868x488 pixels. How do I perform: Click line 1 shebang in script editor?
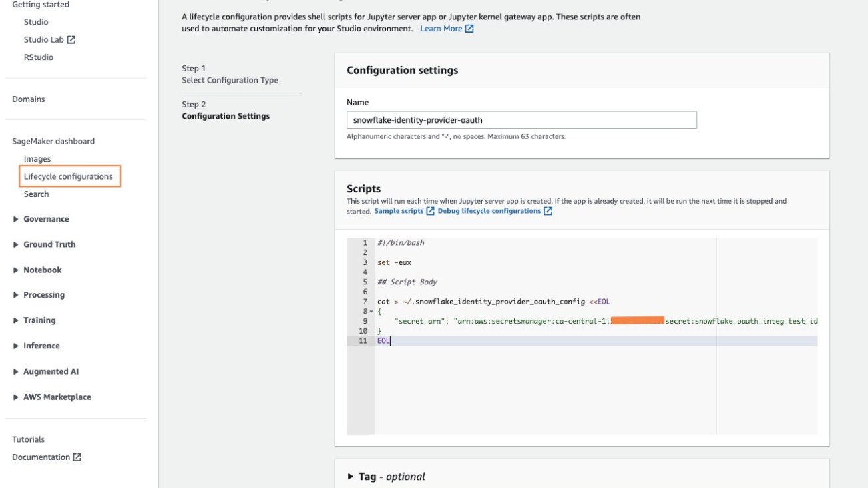(x=401, y=243)
